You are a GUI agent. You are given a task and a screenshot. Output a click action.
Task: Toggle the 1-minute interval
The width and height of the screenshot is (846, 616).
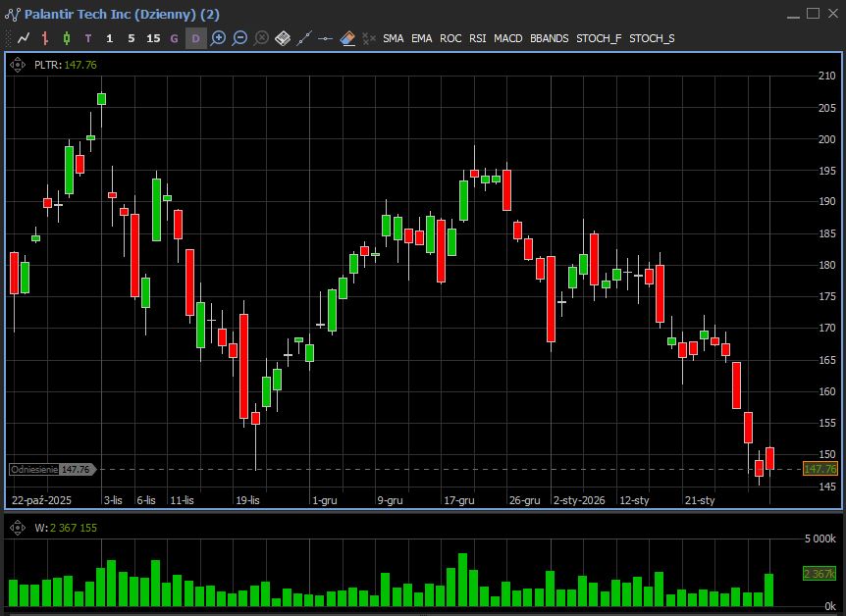[x=110, y=38]
